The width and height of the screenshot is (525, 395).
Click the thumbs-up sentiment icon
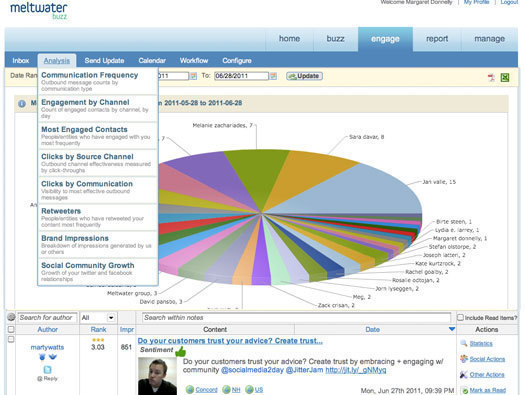pyautogui.click(x=180, y=351)
